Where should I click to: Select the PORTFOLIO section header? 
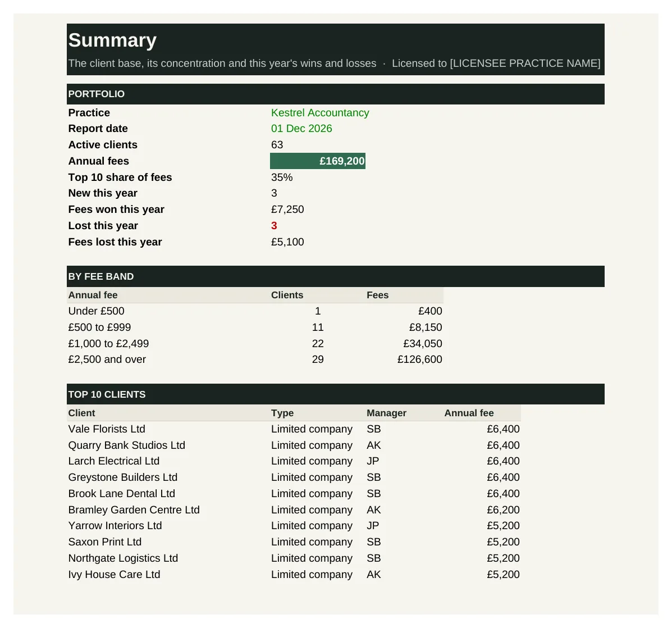[336, 94]
